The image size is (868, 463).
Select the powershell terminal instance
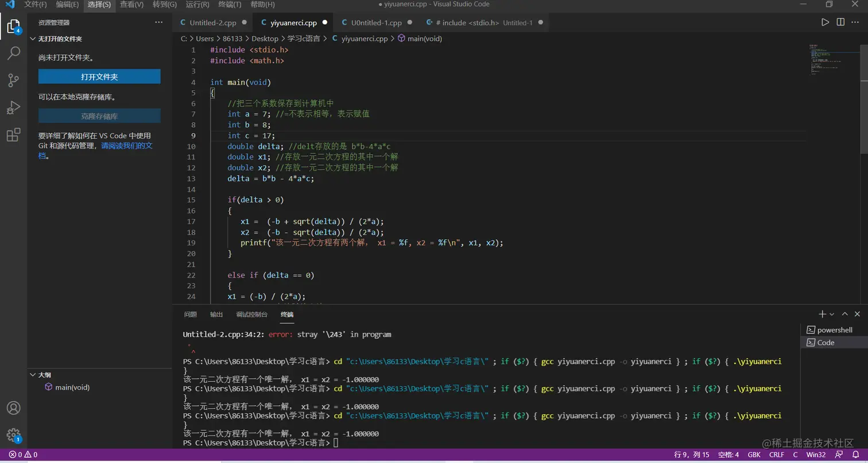834,330
